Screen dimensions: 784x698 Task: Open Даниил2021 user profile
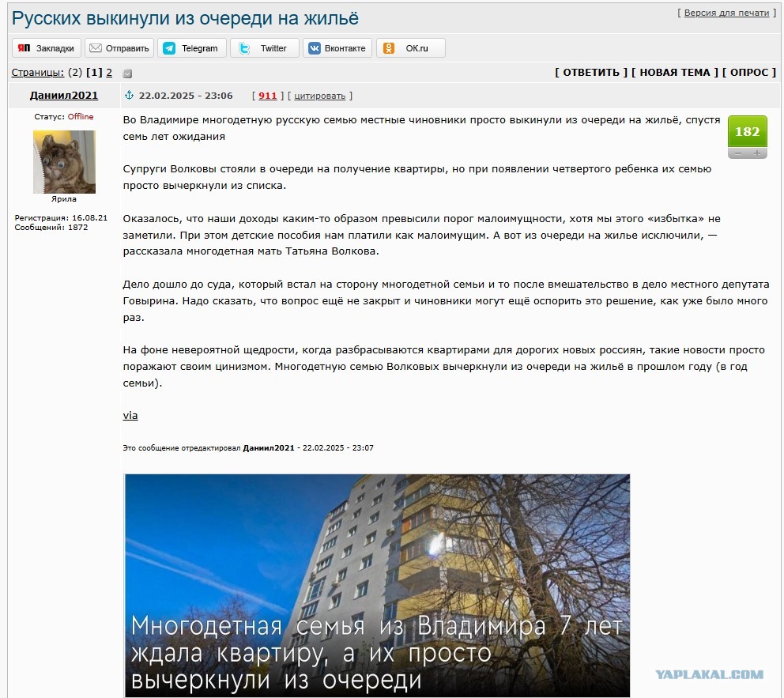click(x=64, y=96)
